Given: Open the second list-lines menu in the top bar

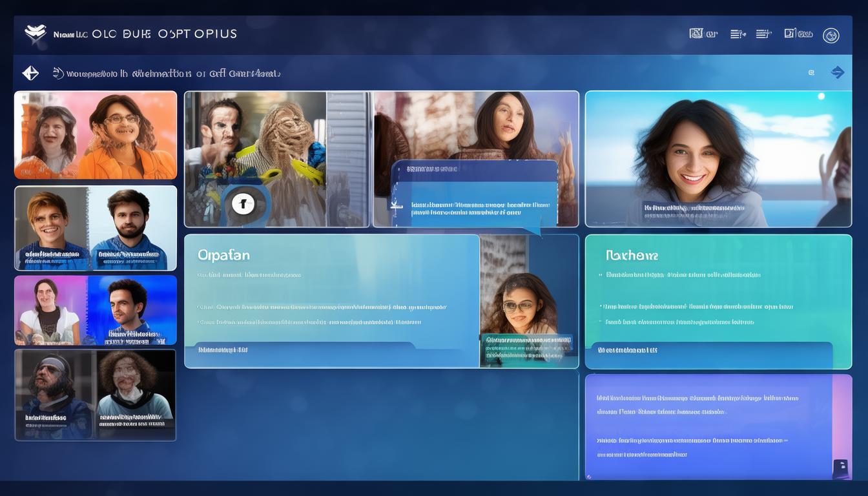Looking at the screenshot, I should tap(763, 34).
